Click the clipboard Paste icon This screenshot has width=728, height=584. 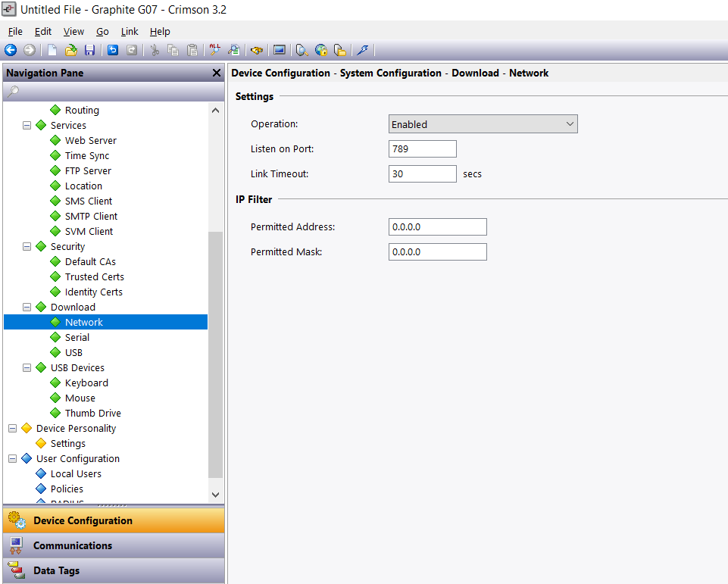coord(192,50)
